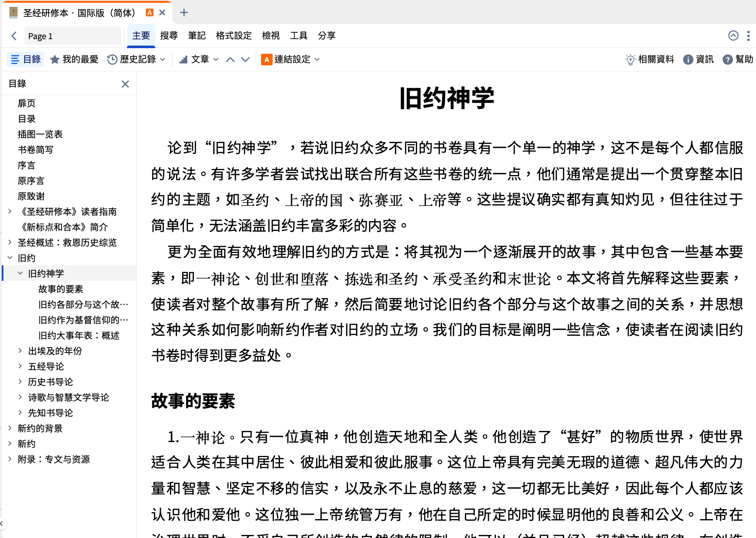This screenshot has height=538, width=756.
Task: Open 相關資料 related resources
Action: tap(650, 59)
